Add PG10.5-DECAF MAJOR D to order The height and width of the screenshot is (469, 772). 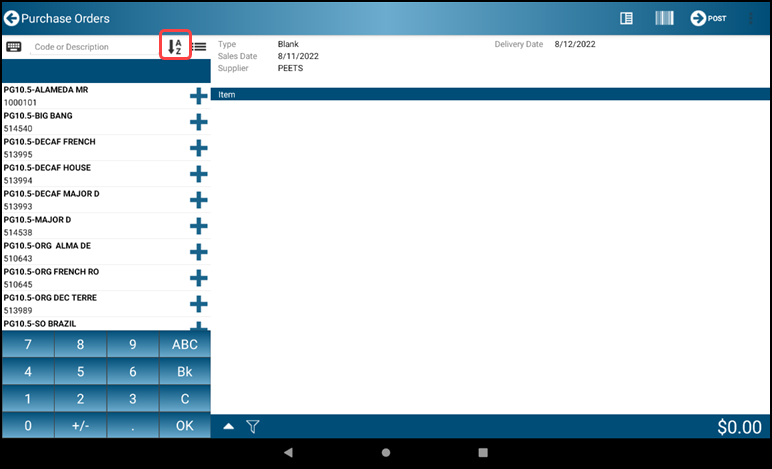coord(198,200)
